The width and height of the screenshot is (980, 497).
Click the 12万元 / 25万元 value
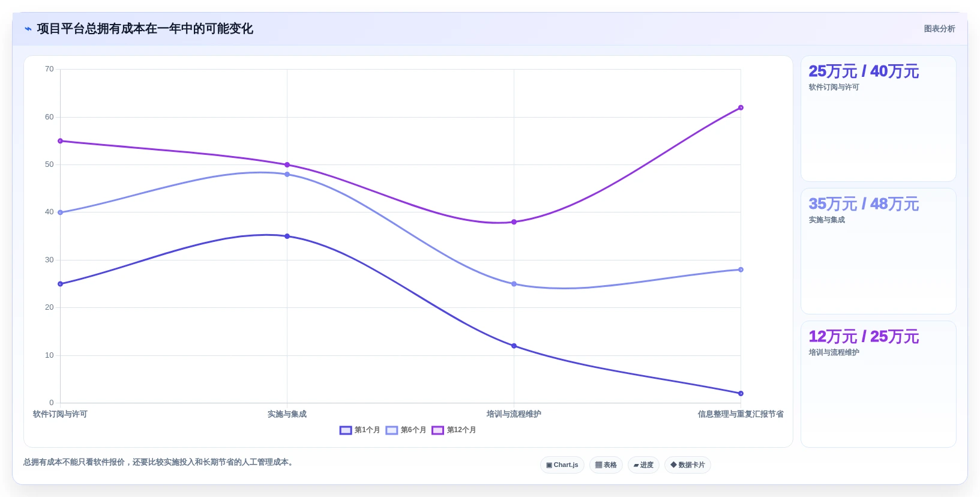pyautogui.click(x=864, y=337)
